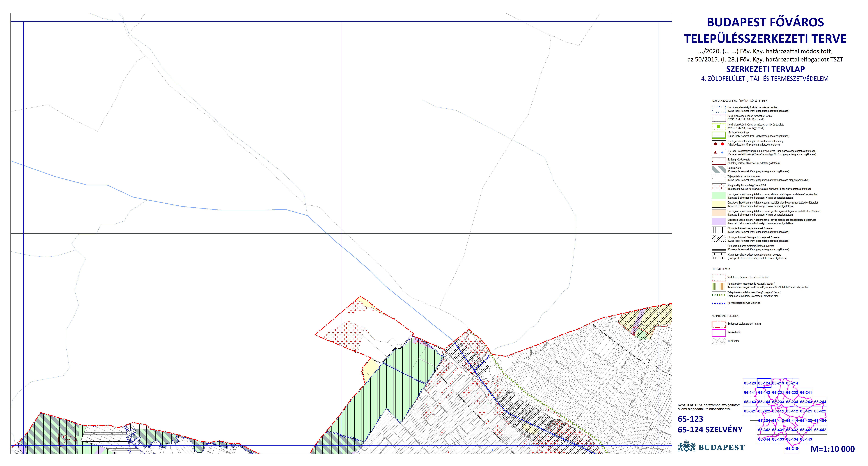Click the bright red Fokozottan védett barlang circle
868x466 pixels.
pyautogui.click(x=722, y=144)
